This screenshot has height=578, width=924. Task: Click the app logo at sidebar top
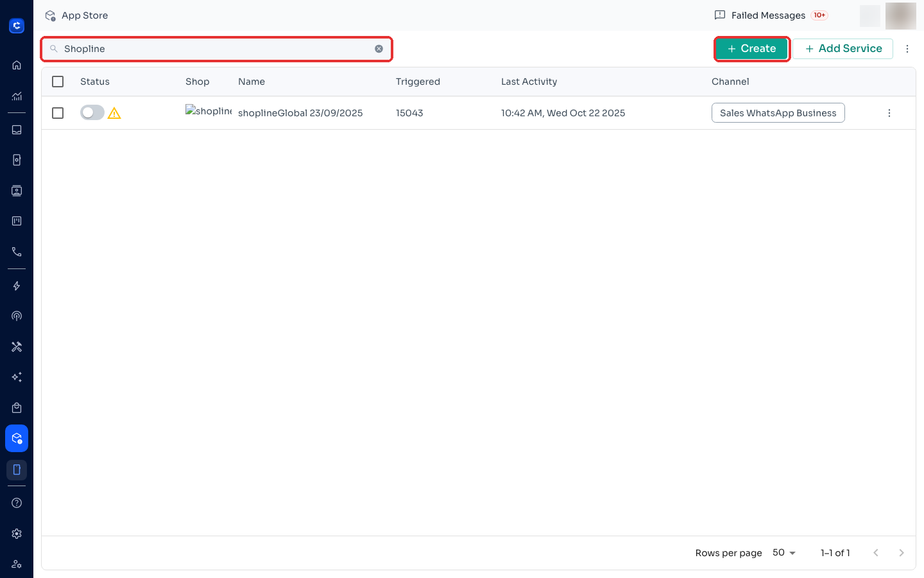(x=17, y=26)
